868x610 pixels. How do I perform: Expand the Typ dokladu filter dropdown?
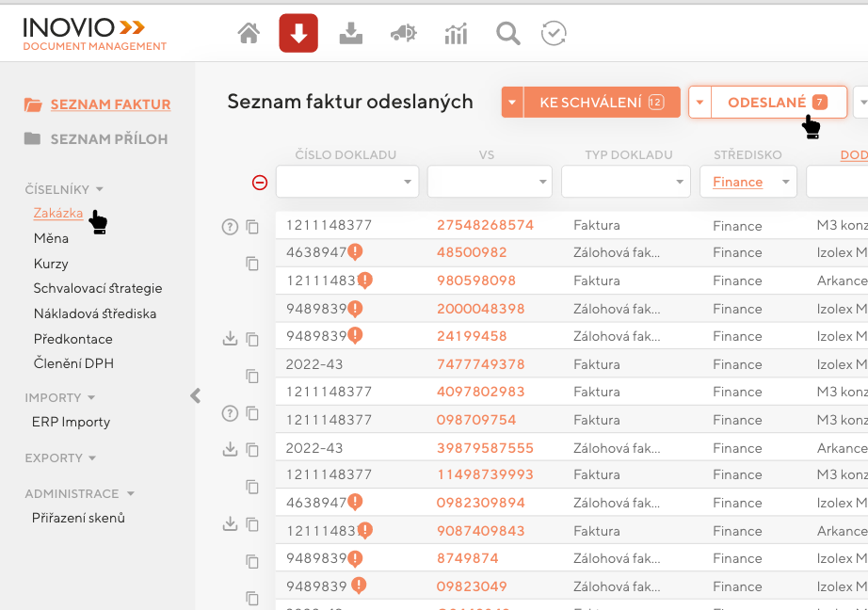pyautogui.click(x=678, y=182)
